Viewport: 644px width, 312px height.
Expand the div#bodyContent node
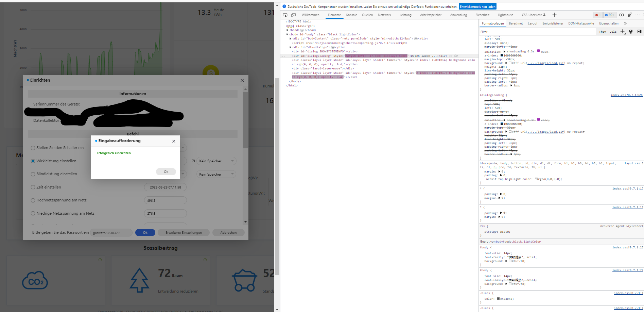tap(290, 38)
